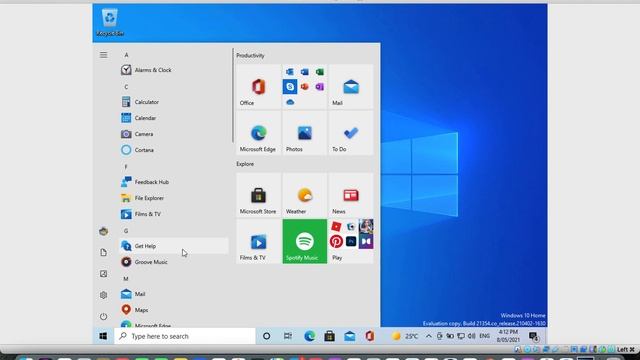Screen dimensions: 640x360
Task: Open the Microsoft Edge tile
Action: 258,133
